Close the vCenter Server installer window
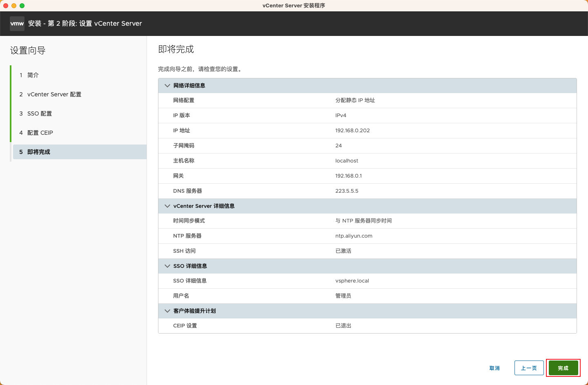This screenshot has width=588, height=385. 6,6
